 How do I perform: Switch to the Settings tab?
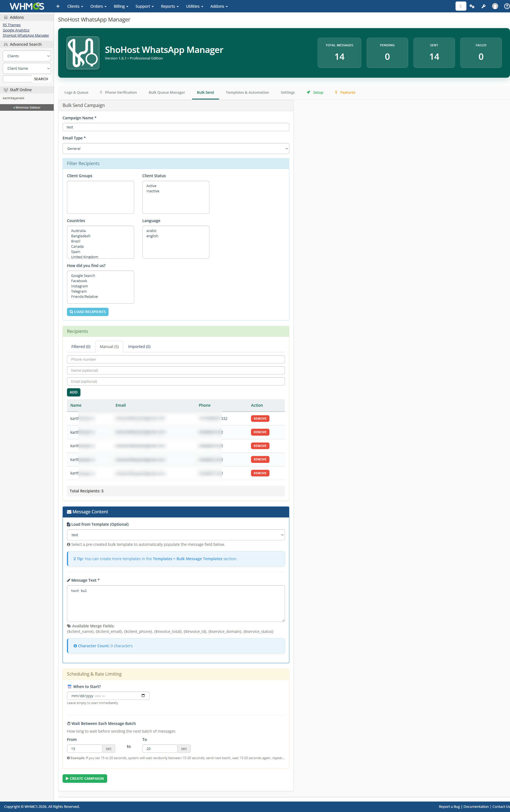(x=288, y=92)
